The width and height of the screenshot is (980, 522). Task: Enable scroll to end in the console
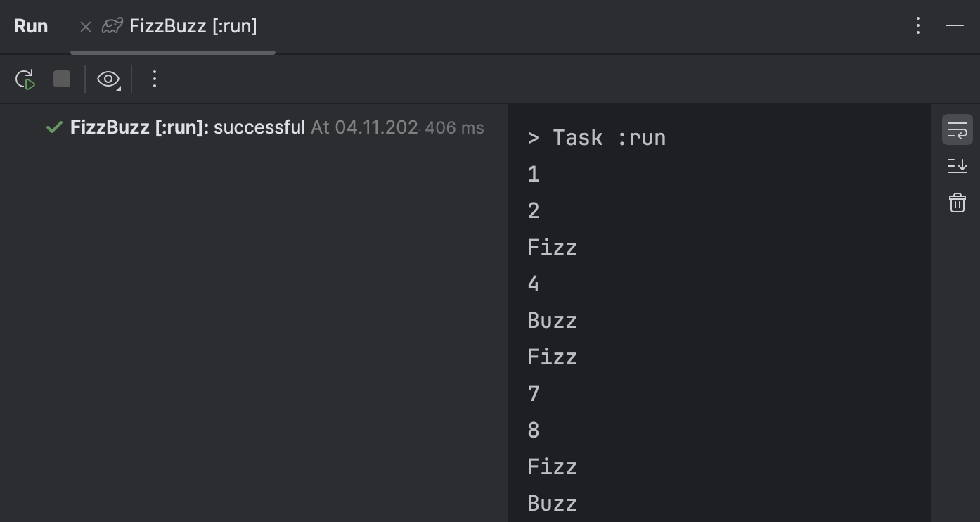(x=957, y=166)
